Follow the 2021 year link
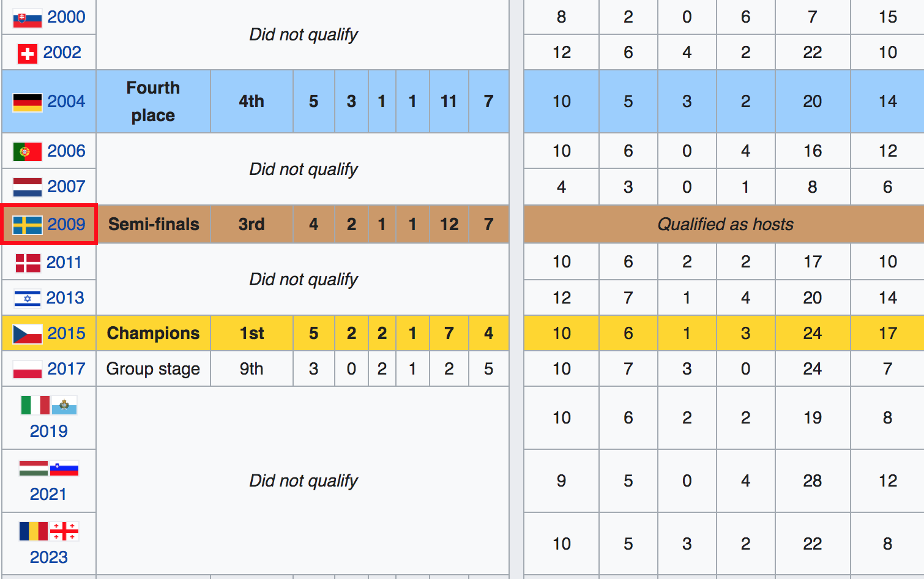 click(49, 495)
